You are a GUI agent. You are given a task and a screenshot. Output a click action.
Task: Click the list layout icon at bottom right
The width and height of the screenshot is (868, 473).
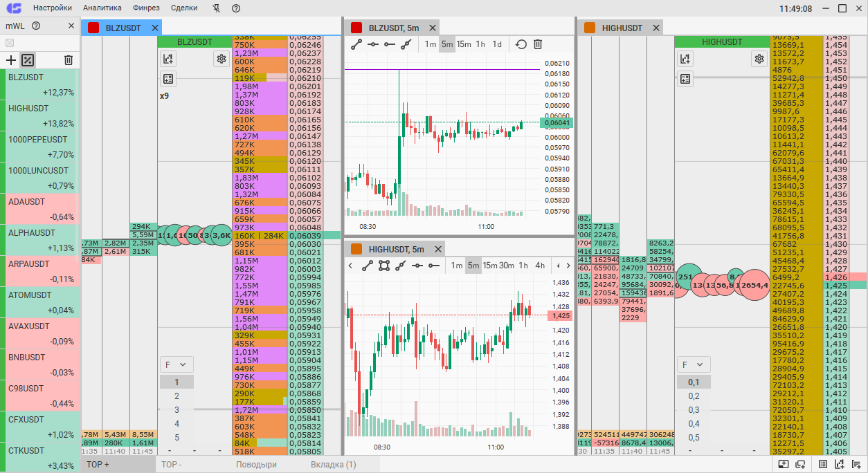coord(856,465)
